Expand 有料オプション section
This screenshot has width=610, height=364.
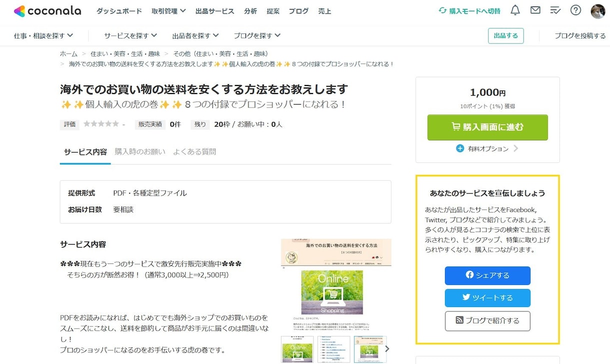[487, 148]
